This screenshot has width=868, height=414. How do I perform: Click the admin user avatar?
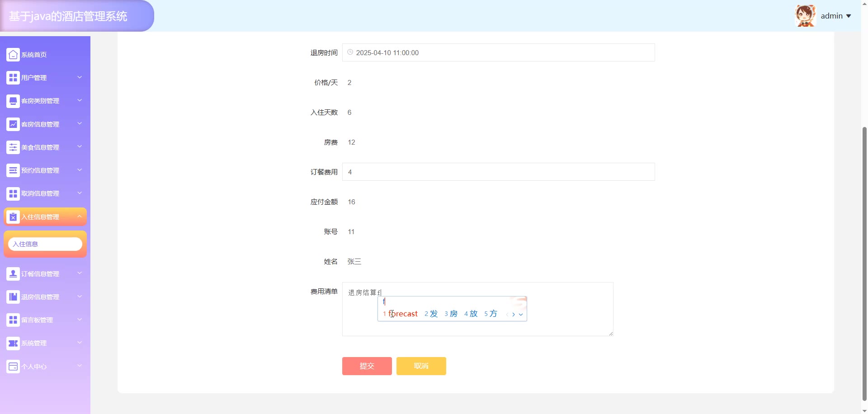(805, 16)
